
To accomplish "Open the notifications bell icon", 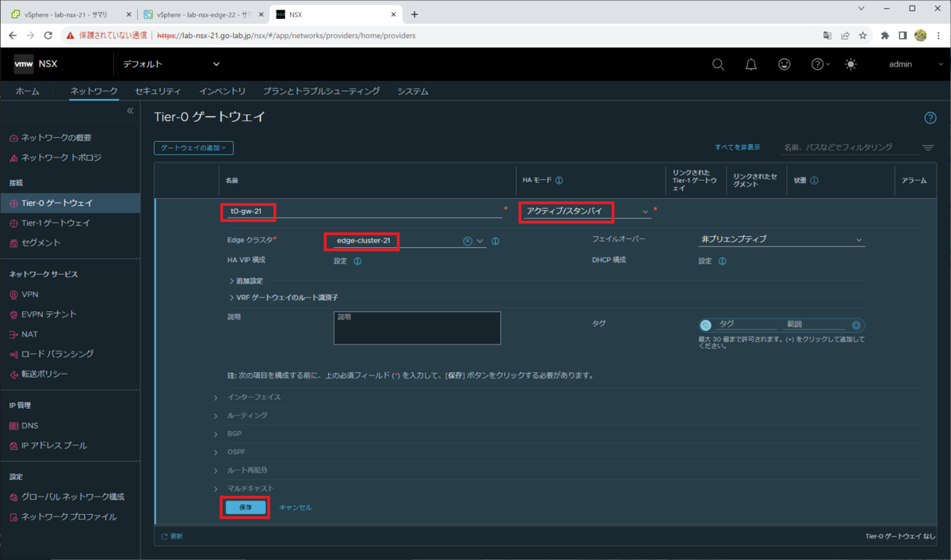I will pos(751,64).
